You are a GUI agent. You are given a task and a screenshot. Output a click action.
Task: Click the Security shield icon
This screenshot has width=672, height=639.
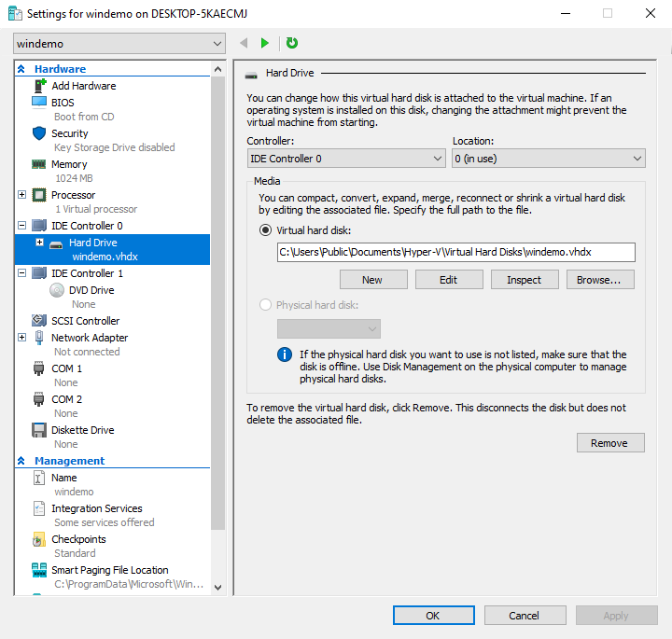click(39, 133)
